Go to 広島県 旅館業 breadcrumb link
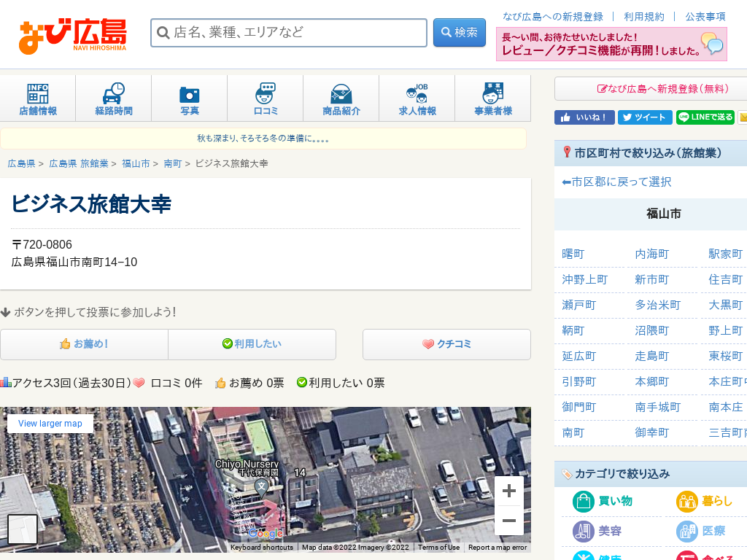747x560 pixels. [79, 163]
